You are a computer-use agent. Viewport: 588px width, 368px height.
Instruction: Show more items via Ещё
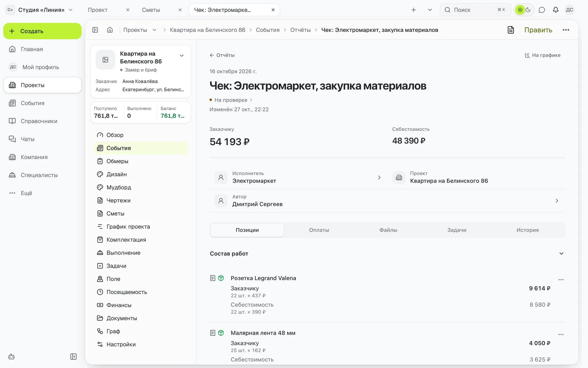pyautogui.click(x=42, y=193)
